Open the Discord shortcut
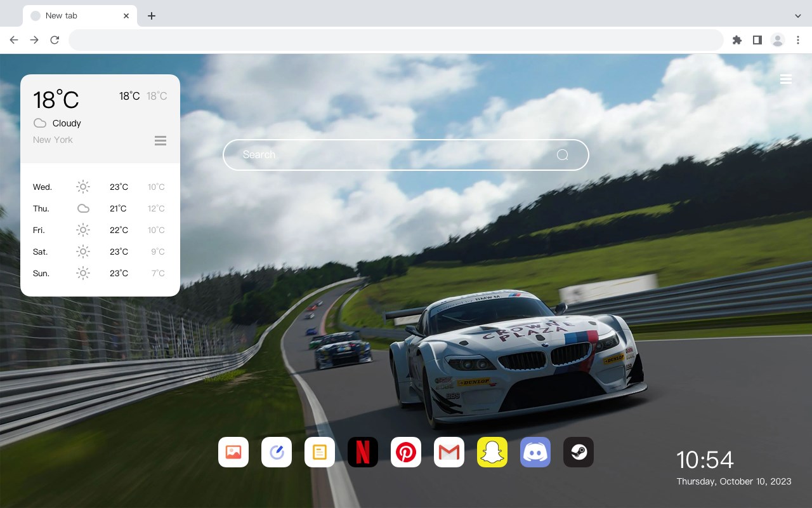812x508 pixels. pos(535,452)
